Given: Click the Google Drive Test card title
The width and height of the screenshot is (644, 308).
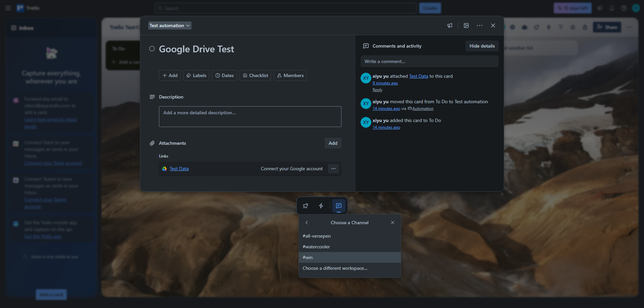Looking at the screenshot, I should click(197, 49).
